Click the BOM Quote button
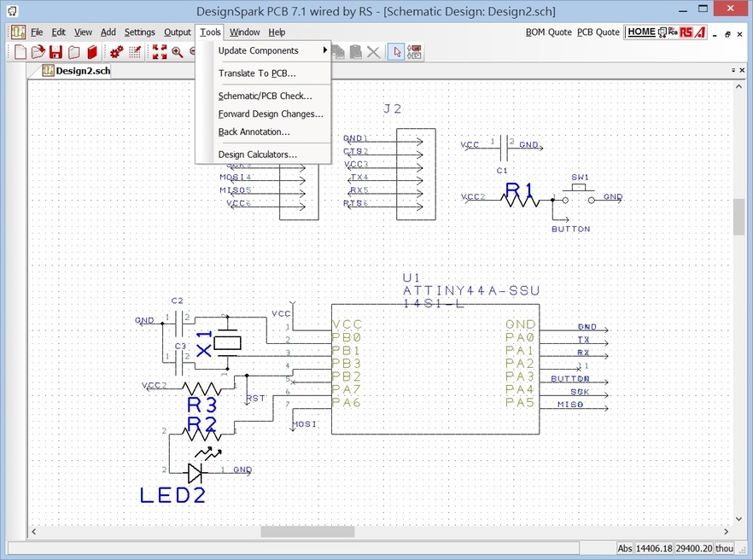This screenshot has height=560, width=753. click(548, 32)
